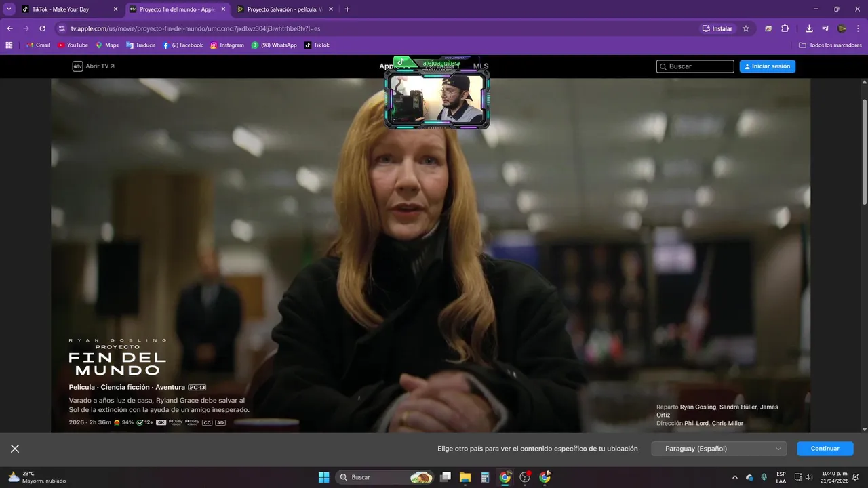
Task: Open the Windows Start menu
Action: pyautogui.click(x=323, y=477)
